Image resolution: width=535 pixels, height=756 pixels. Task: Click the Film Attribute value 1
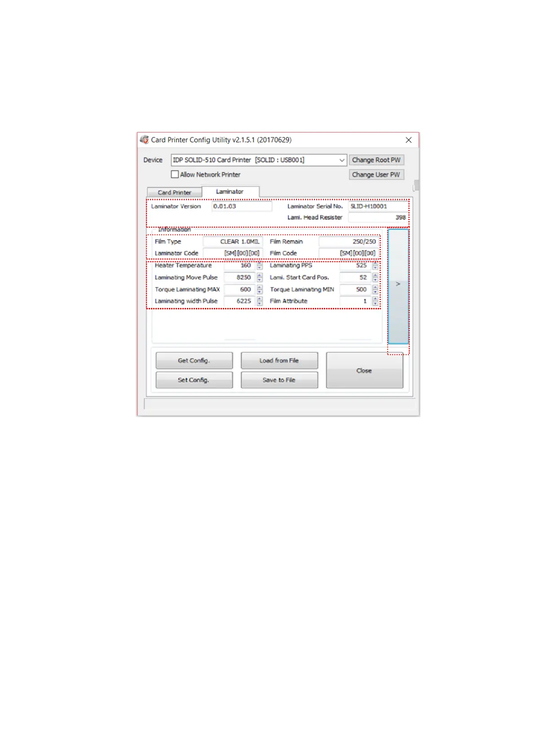355,301
